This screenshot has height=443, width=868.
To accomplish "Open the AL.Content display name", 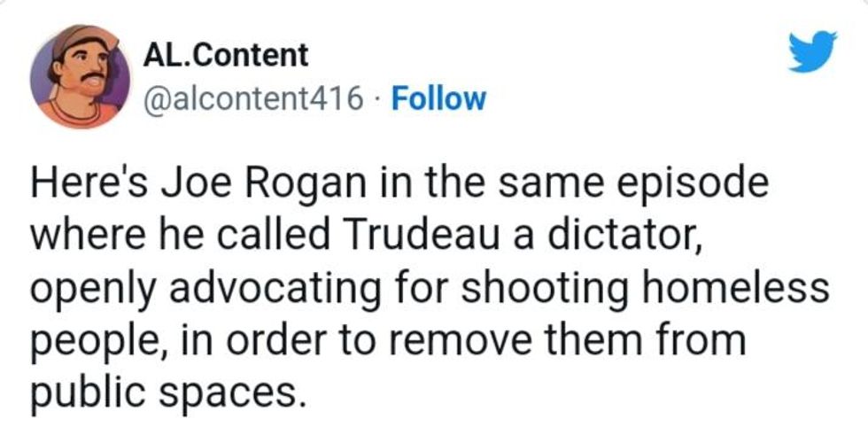I will pyautogui.click(x=226, y=55).
